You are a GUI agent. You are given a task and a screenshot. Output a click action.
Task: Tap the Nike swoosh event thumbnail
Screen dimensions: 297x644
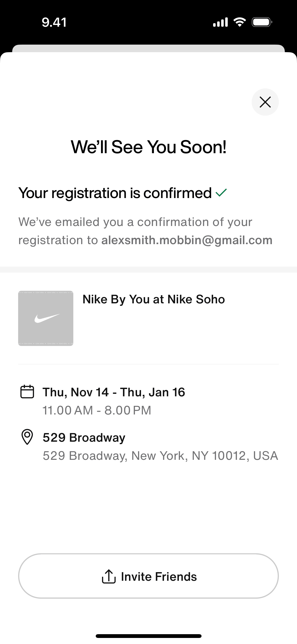[46, 318]
